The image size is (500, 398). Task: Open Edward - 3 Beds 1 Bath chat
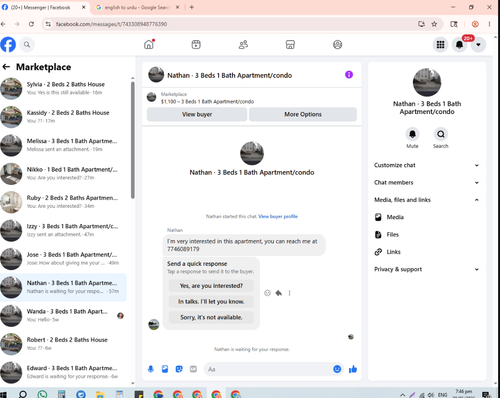click(63, 372)
